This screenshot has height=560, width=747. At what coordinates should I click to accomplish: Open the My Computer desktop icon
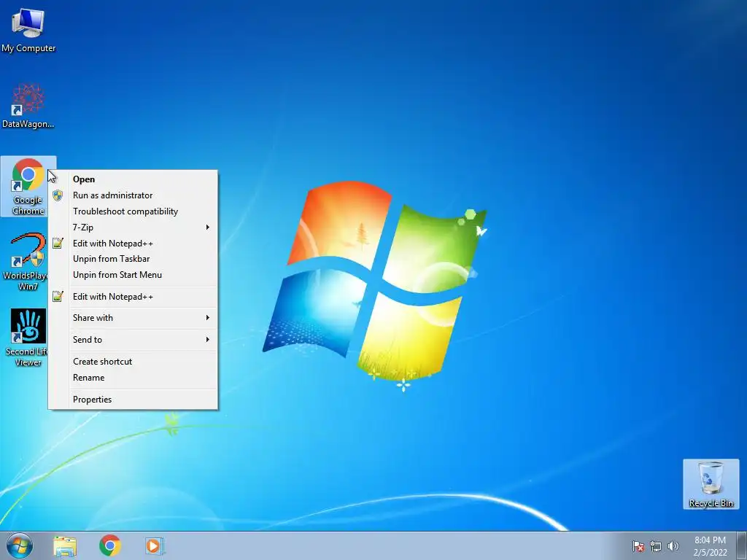(28, 30)
